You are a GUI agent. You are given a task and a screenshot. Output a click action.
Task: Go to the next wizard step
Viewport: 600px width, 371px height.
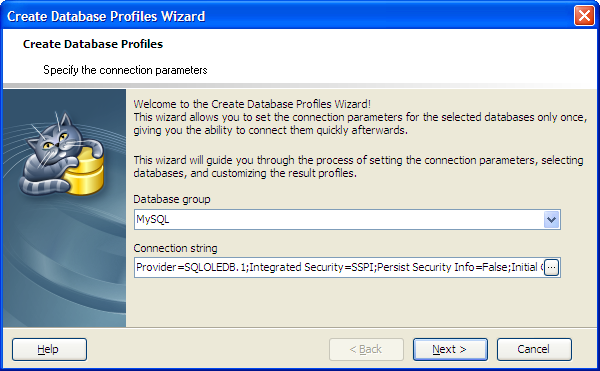pyautogui.click(x=450, y=349)
